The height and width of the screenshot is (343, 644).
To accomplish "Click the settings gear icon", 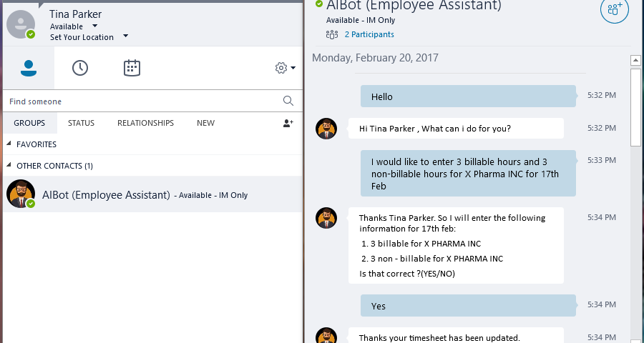I will pos(281,68).
